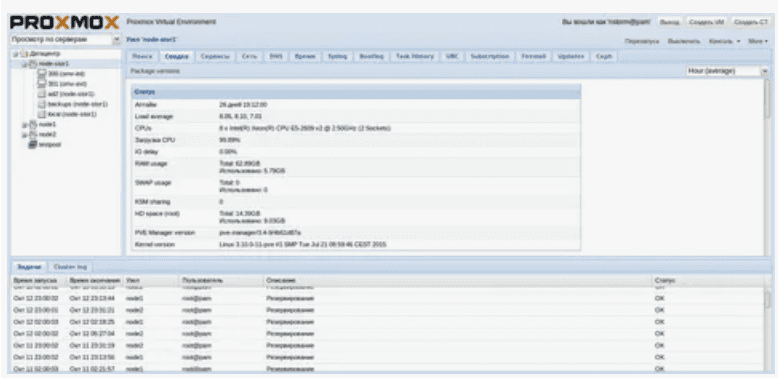Open the Cluster log tab
The width and height of the screenshot is (778, 378).
coord(70,267)
